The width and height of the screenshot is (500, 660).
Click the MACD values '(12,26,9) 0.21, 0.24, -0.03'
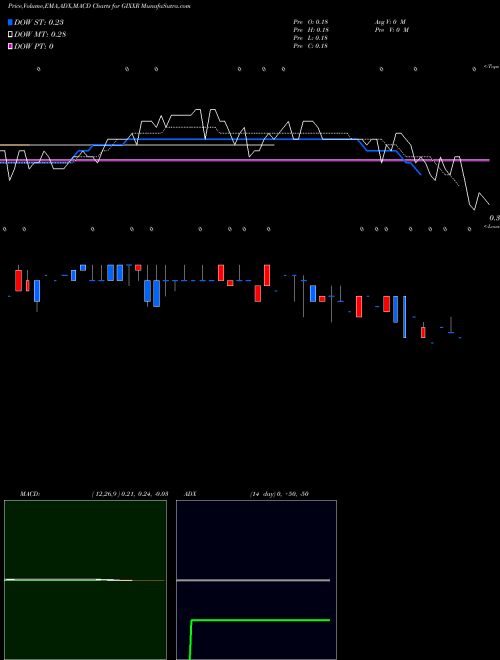(130, 494)
